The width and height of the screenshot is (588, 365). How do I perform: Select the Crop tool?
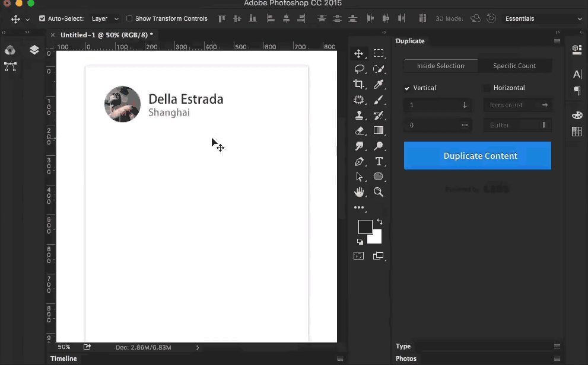359,84
